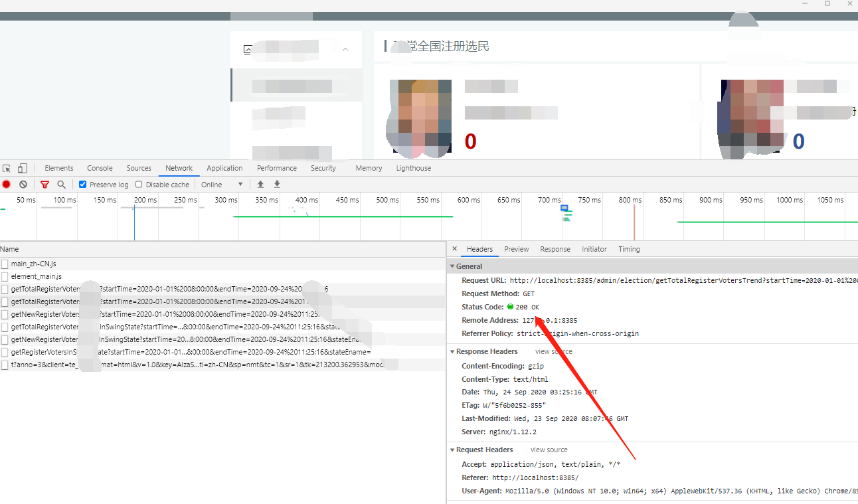The height and width of the screenshot is (504, 858).
Task: Export HAR file using the download icon
Action: (277, 184)
